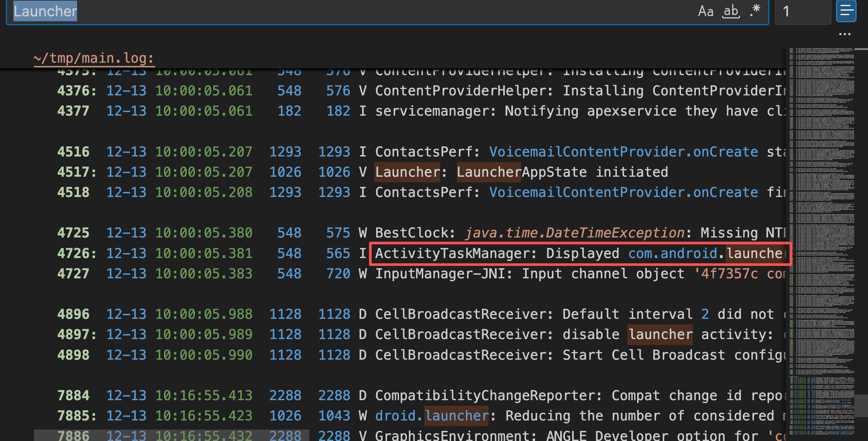Toggle the context lines button

click(846, 11)
